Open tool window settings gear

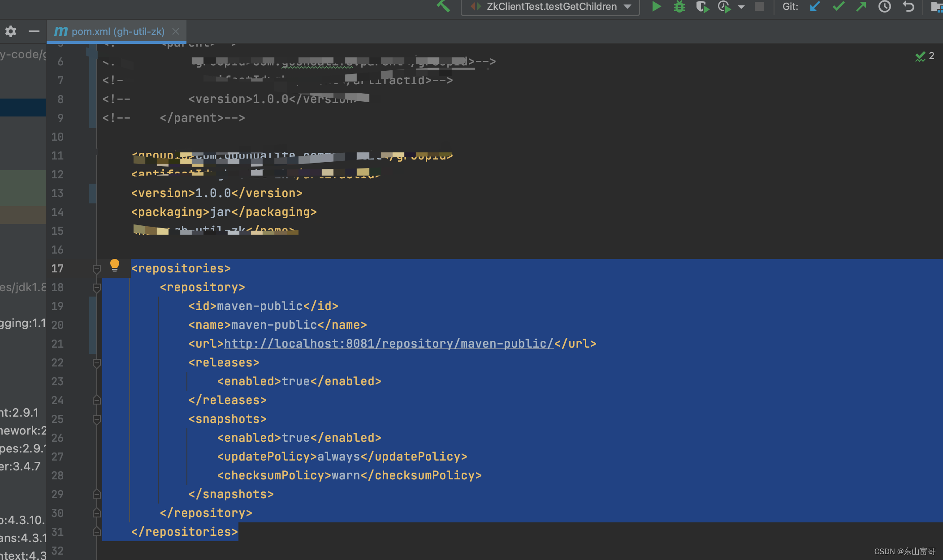(11, 31)
